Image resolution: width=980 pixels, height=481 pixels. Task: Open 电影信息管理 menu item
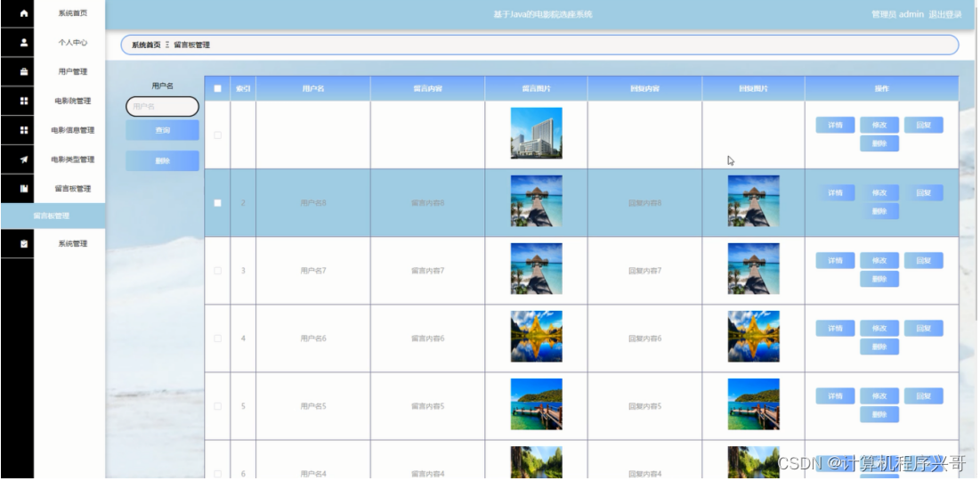pyautogui.click(x=72, y=130)
